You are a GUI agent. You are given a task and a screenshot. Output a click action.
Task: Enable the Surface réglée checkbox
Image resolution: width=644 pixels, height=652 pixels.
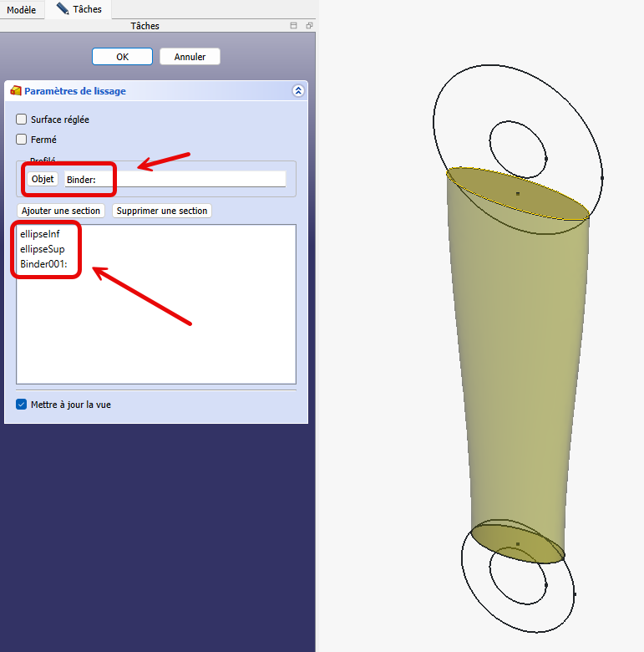coord(22,120)
